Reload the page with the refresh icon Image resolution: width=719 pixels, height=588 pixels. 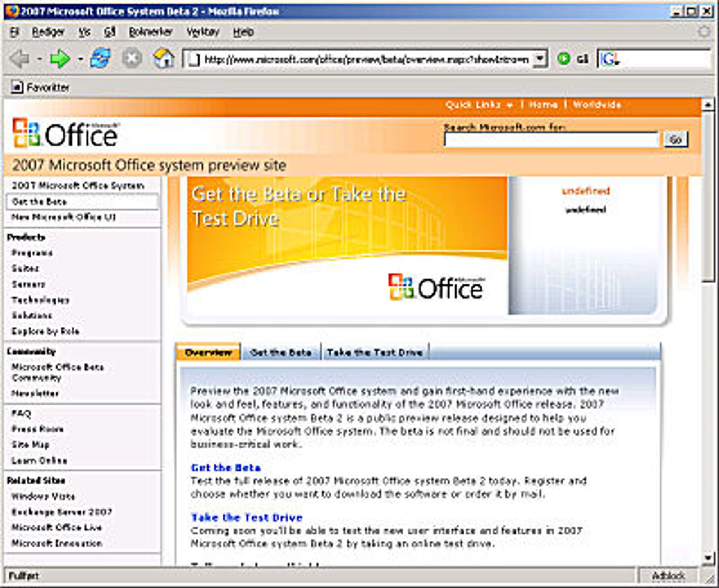pyautogui.click(x=100, y=58)
